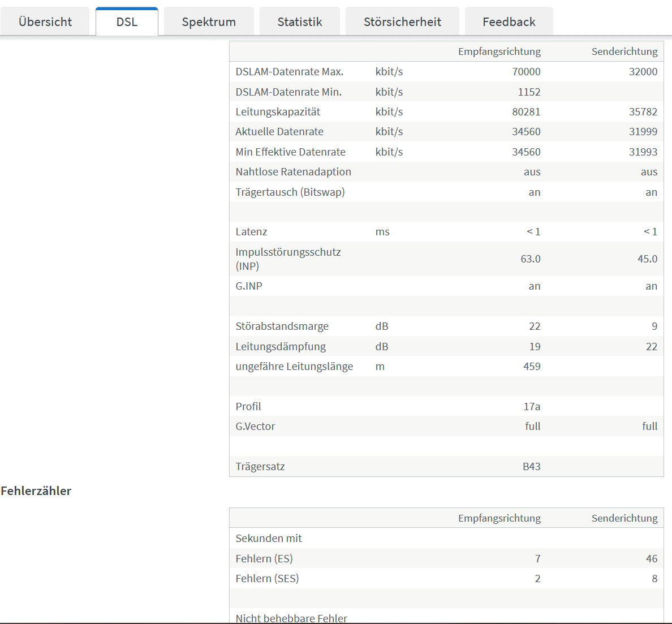Click the Fehlern (ES) label
The height and width of the screenshot is (624, 672).
coord(264,558)
